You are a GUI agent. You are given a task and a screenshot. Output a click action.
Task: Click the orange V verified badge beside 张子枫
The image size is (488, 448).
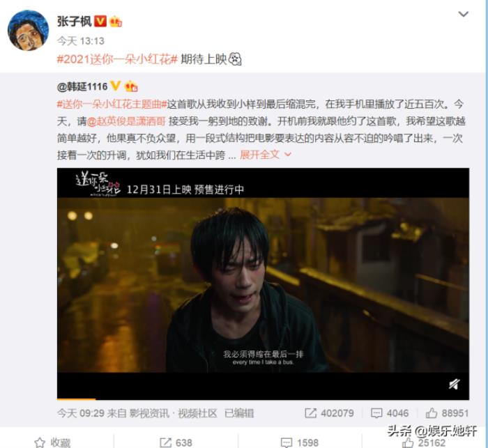[100, 21]
